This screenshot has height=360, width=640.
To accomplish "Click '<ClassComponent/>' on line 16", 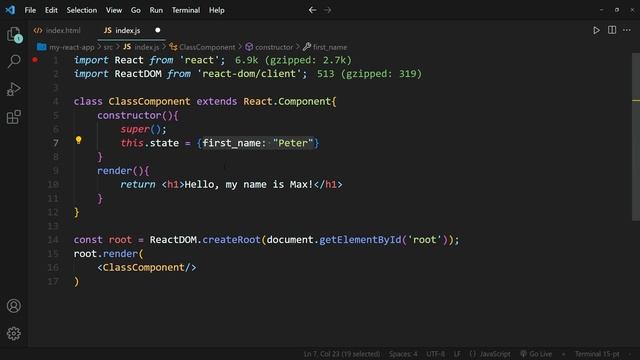I will click(x=147, y=268).
